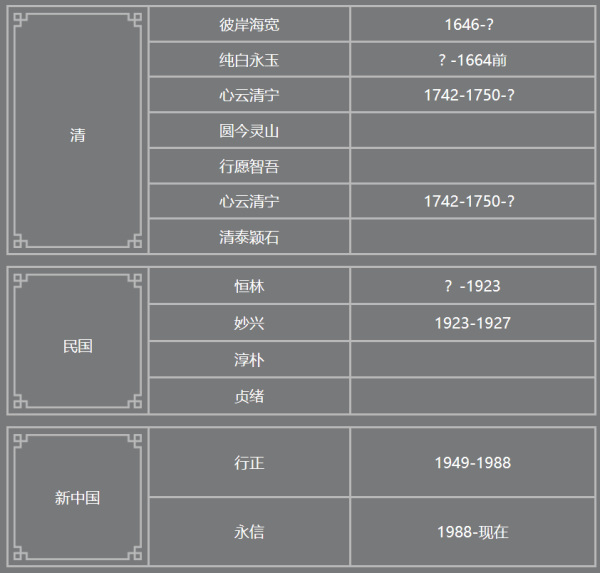Click the 新中国 era header cell
Viewport: 600px width, 573px height.
coord(78,497)
